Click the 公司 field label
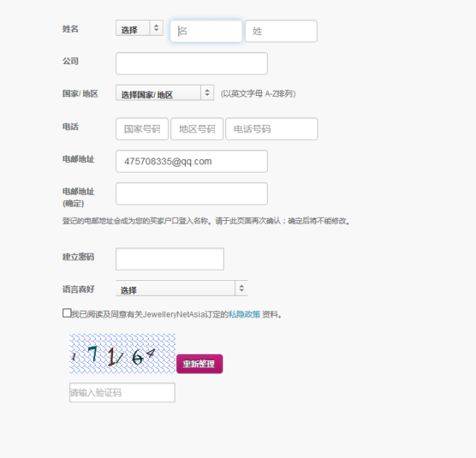Image resolution: width=476 pixels, height=458 pixels. coord(71,61)
